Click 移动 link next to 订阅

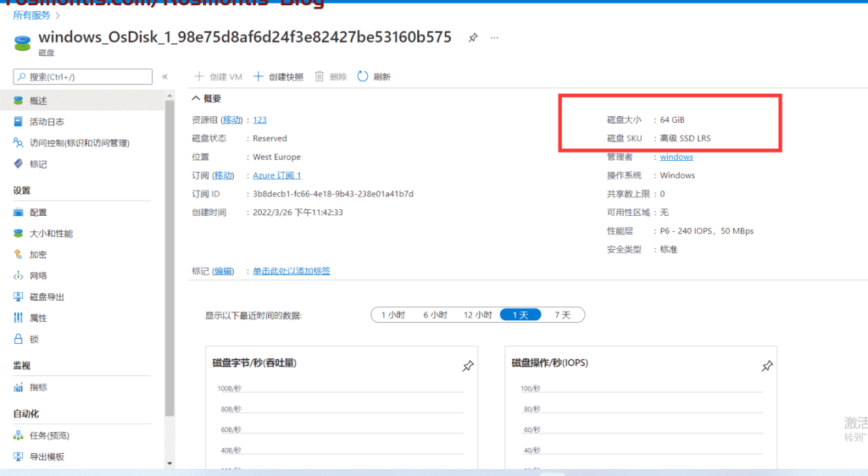(x=223, y=175)
